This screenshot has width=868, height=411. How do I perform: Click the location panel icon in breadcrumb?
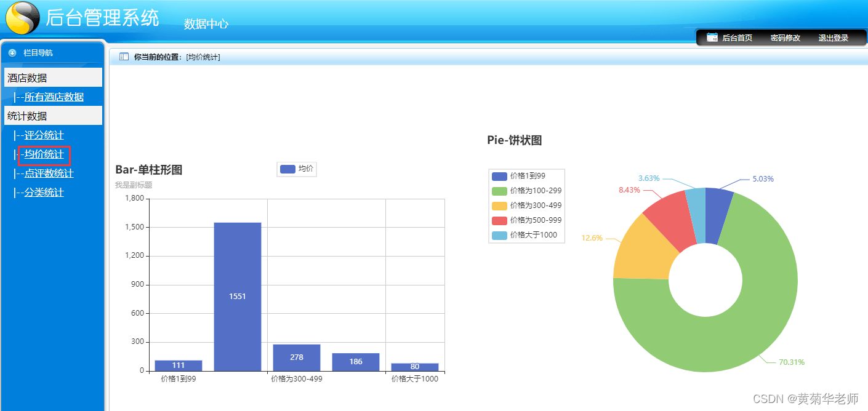tap(124, 57)
